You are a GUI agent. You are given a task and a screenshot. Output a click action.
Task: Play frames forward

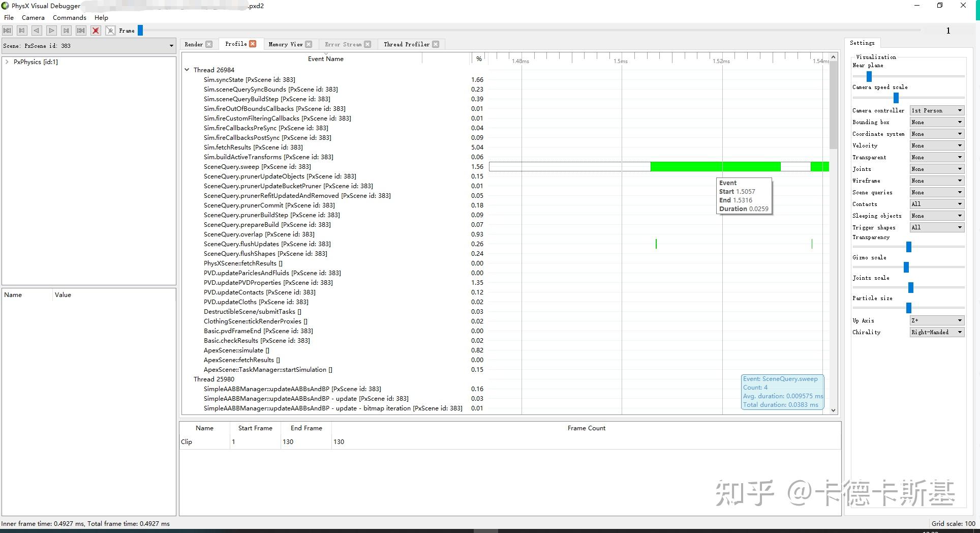(51, 31)
